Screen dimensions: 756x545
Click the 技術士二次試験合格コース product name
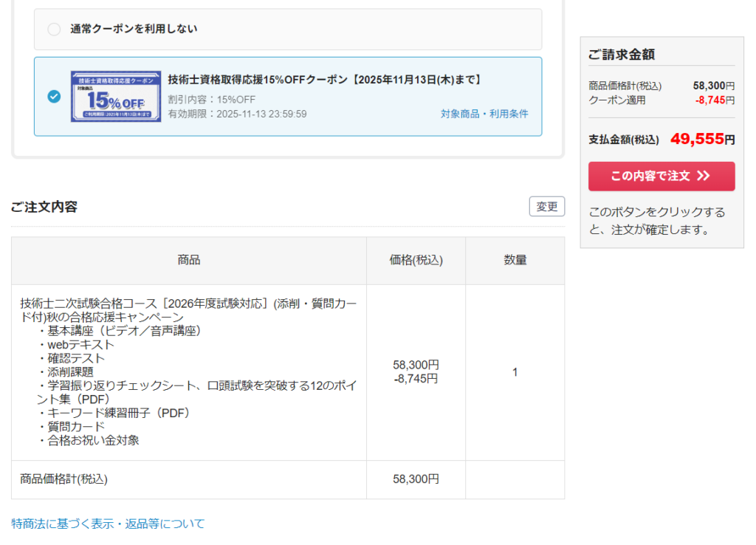pyautogui.click(x=188, y=310)
